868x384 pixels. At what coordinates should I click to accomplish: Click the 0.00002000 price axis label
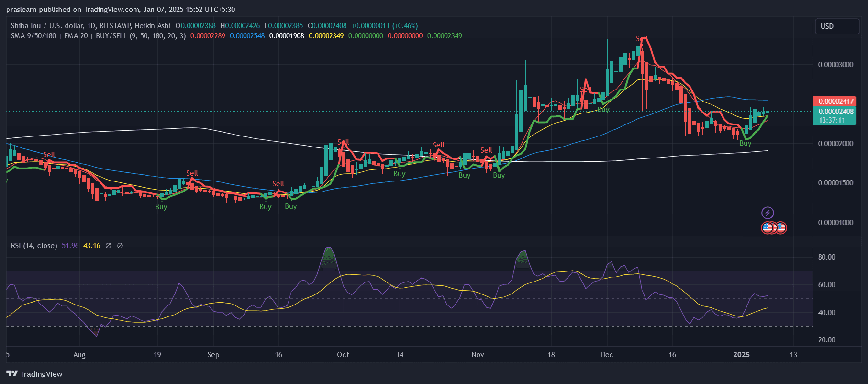click(835, 144)
